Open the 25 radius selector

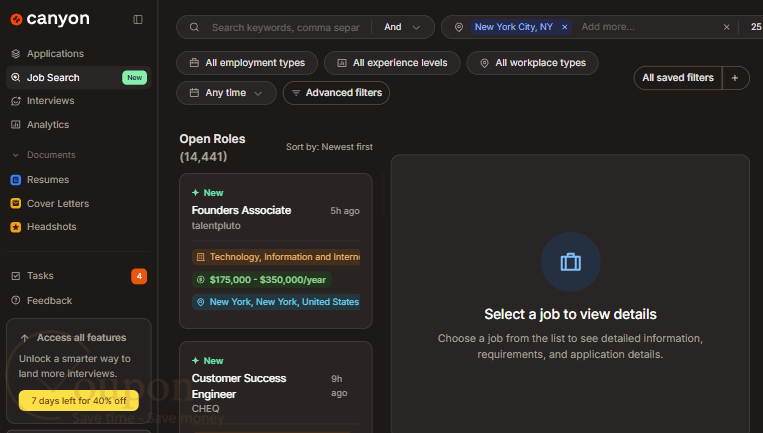point(756,27)
